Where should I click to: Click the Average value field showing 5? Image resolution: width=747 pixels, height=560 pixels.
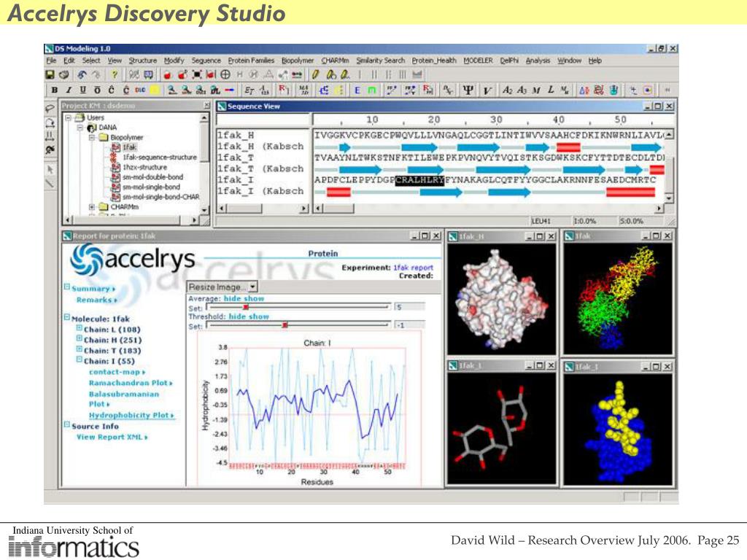[410, 307]
